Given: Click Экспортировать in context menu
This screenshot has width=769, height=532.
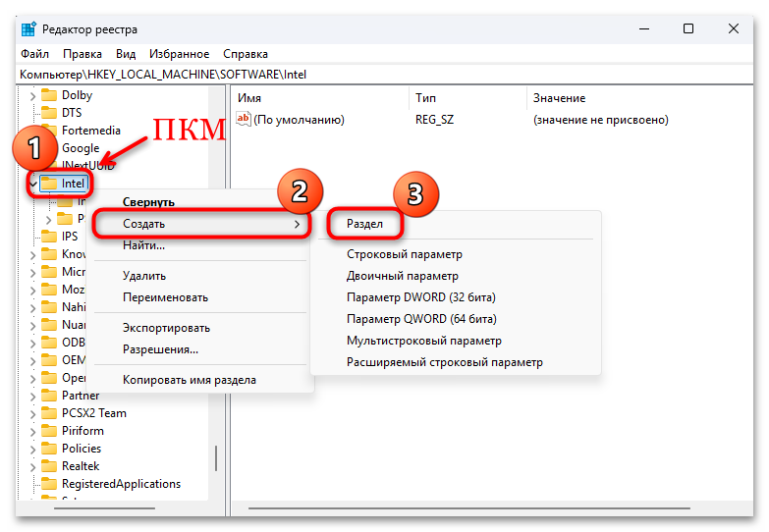Looking at the screenshot, I should tap(166, 328).
